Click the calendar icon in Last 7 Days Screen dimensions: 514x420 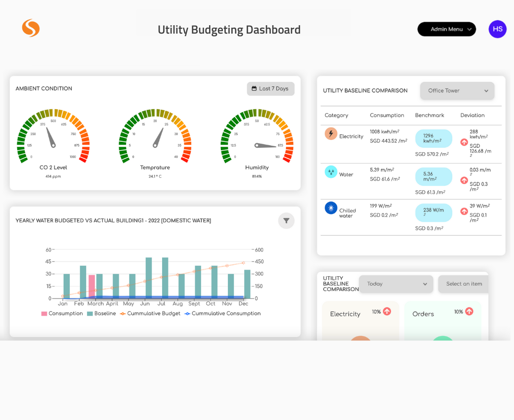254,88
